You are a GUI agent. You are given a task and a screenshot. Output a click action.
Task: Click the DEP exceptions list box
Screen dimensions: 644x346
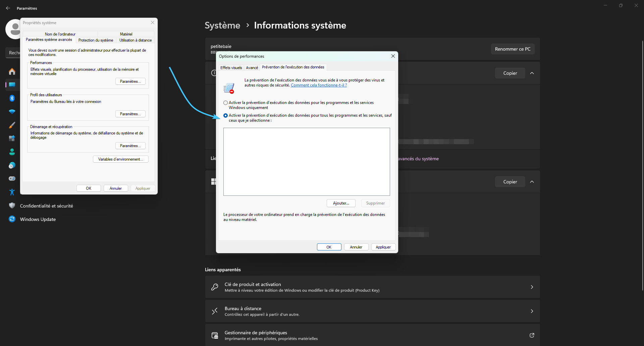click(x=307, y=162)
